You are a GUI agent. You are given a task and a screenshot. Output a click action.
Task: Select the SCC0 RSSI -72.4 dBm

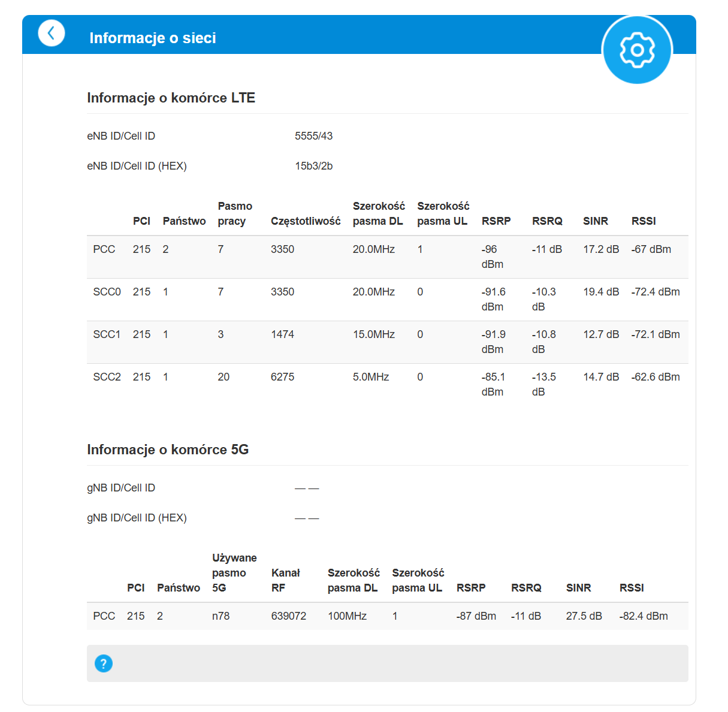tap(655, 292)
